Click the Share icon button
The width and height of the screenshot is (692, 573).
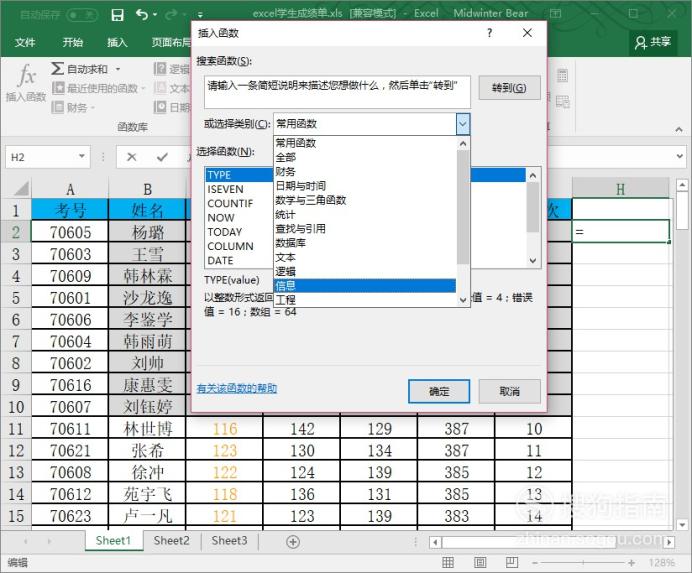pyautogui.click(x=653, y=42)
